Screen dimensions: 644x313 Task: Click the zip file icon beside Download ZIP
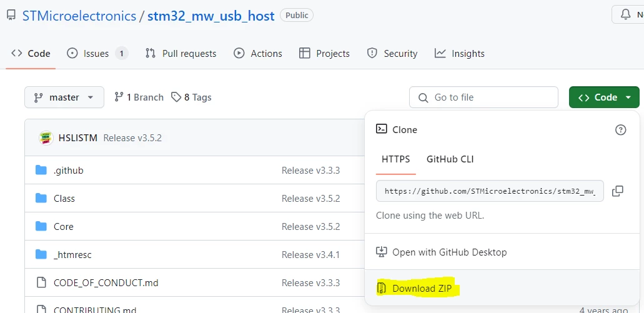coord(382,289)
